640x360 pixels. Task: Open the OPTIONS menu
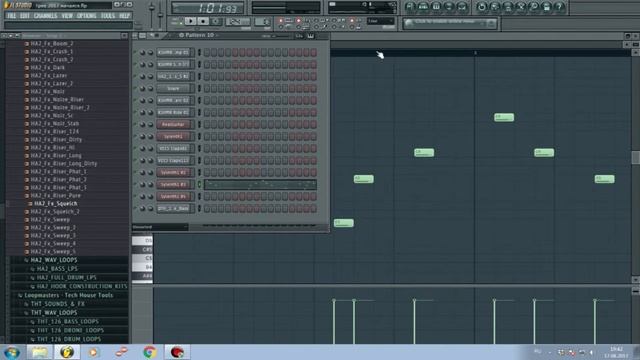click(87, 16)
